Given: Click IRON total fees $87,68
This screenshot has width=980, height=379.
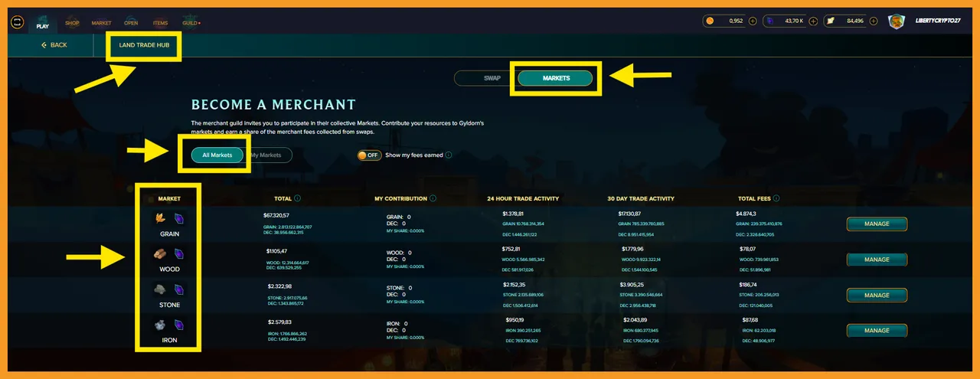Looking at the screenshot, I should (x=750, y=319).
